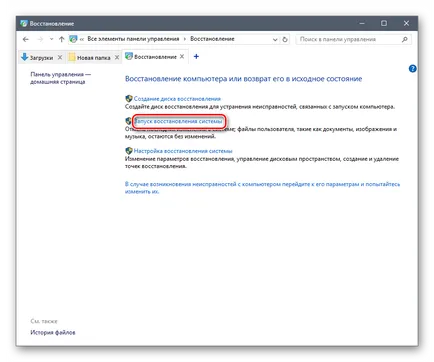Minimize the Восстановление window
The height and width of the screenshot is (362, 434).
point(362,23)
